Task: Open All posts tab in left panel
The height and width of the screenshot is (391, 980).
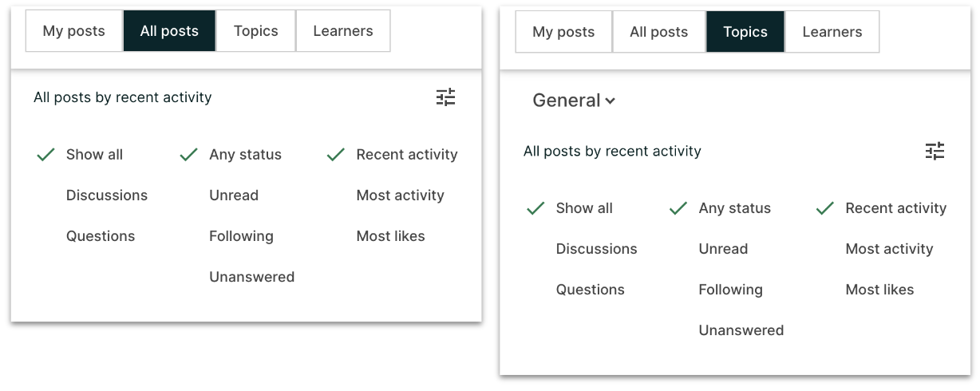Action: [x=169, y=31]
